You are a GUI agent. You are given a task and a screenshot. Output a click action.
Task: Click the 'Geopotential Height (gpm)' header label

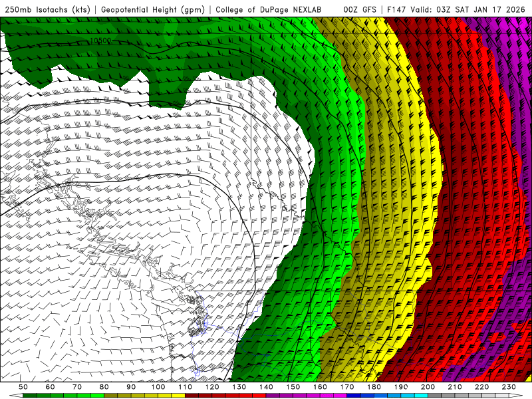click(x=153, y=9)
